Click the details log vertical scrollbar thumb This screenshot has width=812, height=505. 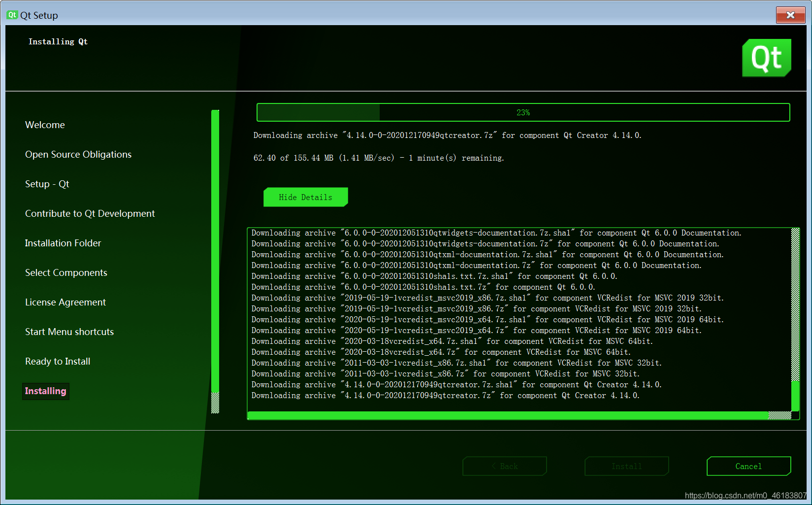pyautogui.click(x=795, y=396)
